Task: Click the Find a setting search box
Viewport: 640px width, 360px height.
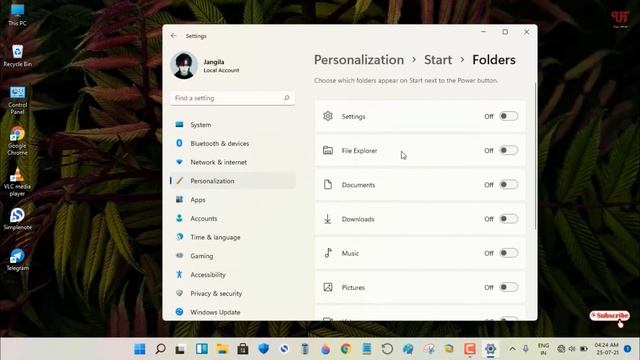Action: pos(233,98)
